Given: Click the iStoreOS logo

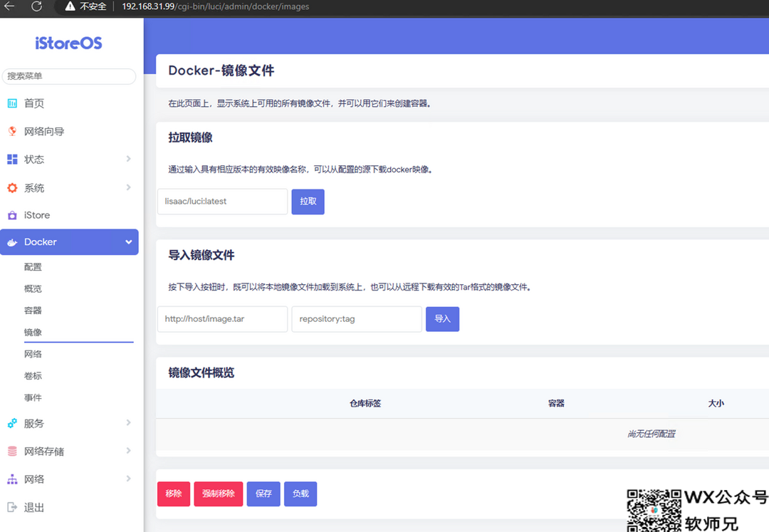Looking at the screenshot, I should (x=68, y=43).
